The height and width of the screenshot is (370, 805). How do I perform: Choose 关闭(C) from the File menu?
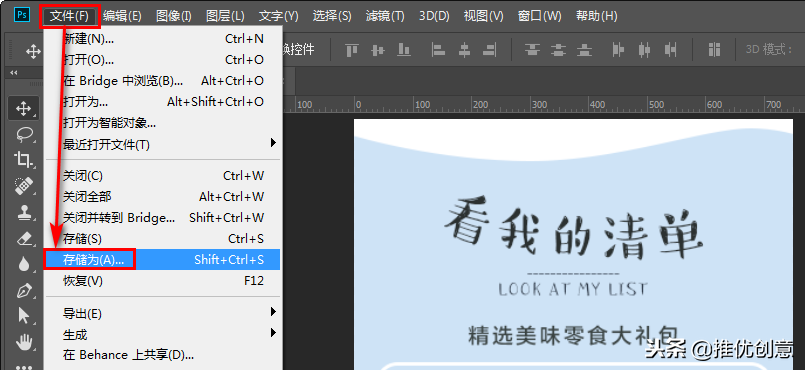pos(162,176)
